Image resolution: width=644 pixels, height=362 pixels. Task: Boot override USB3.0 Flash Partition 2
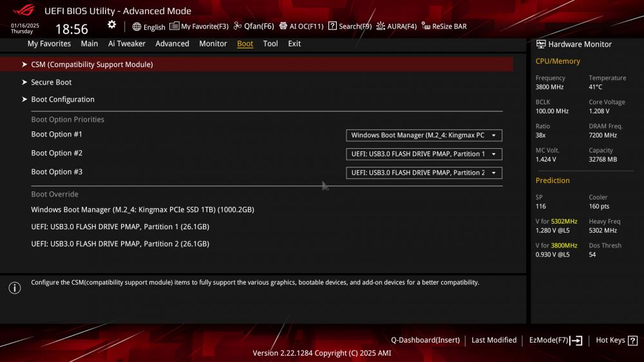point(120,244)
